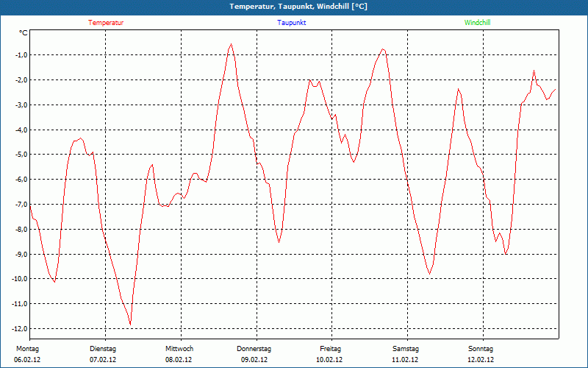This screenshot has width=588, height=368.
Task: Click the -12,0 axis value
Action: tap(20, 328)
